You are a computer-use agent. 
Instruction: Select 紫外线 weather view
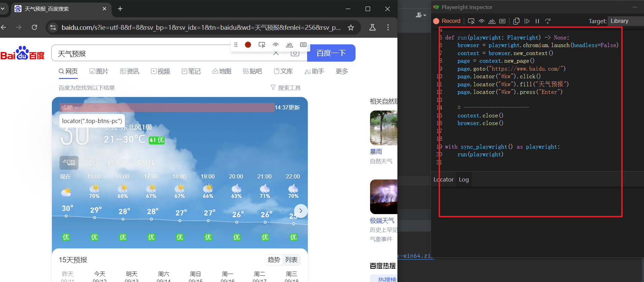click(145, 162)
